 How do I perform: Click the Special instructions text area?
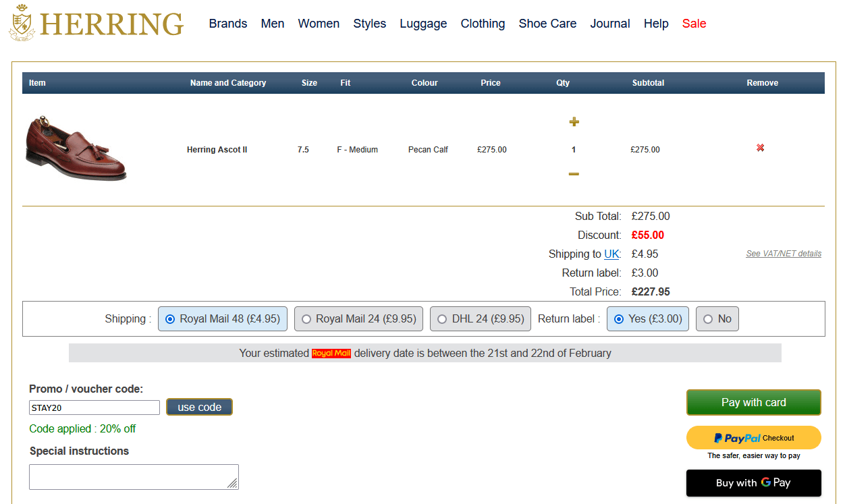click(134, 477)
